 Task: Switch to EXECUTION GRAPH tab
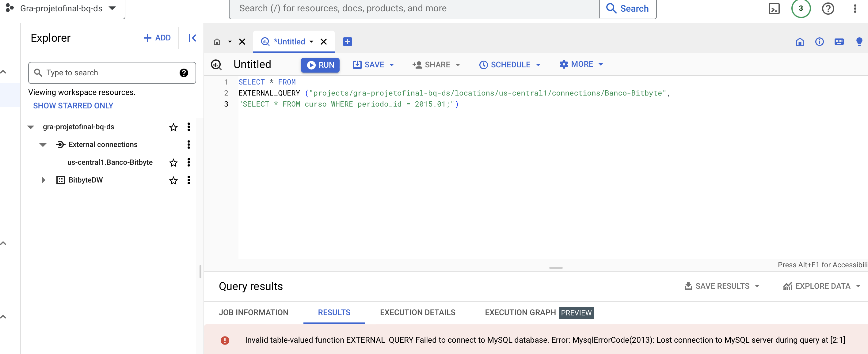(520, 312)
